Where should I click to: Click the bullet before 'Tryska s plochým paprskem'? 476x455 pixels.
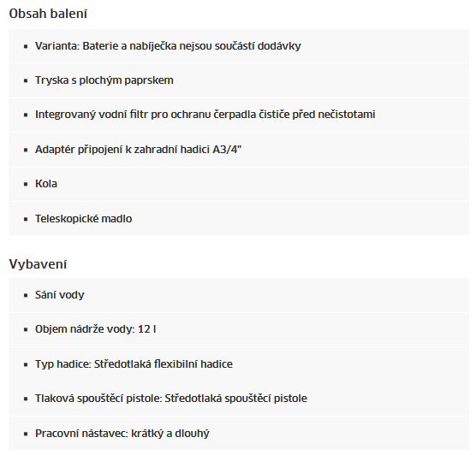pos(26,80)
